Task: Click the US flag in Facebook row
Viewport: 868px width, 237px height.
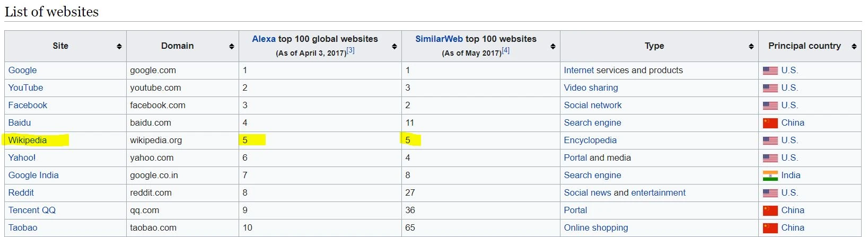Action: (770, 106)
